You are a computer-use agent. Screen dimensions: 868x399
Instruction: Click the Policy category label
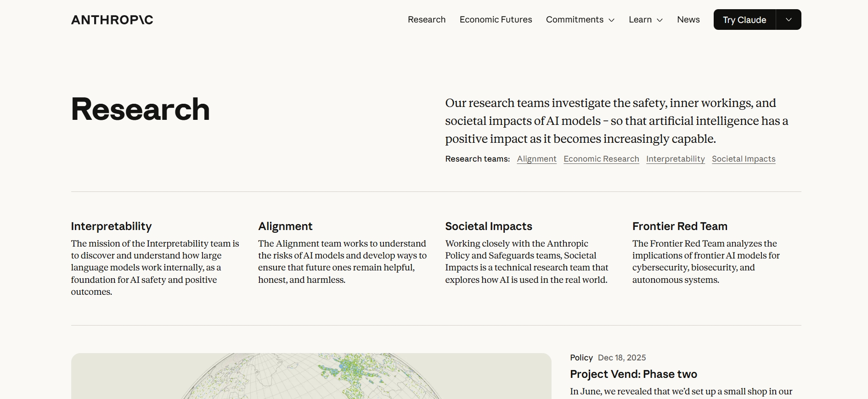[x=581, y=358]
